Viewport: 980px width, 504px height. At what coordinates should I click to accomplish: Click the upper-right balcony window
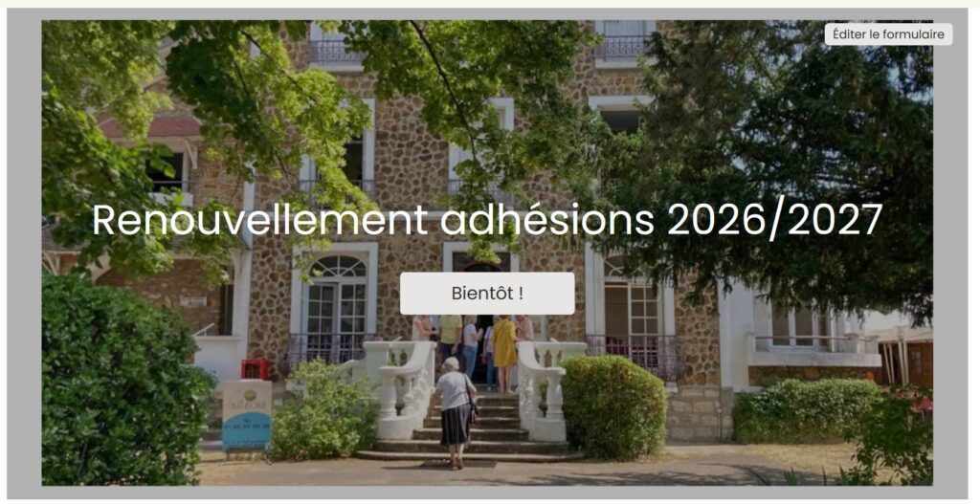click(622, 40)
